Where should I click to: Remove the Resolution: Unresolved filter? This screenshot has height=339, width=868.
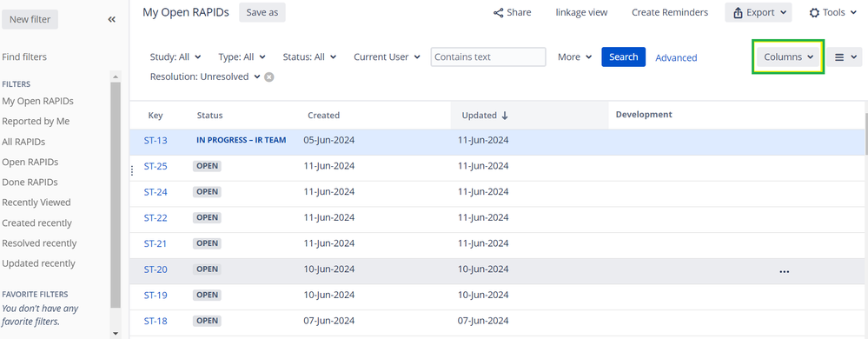tap(269, 77)
